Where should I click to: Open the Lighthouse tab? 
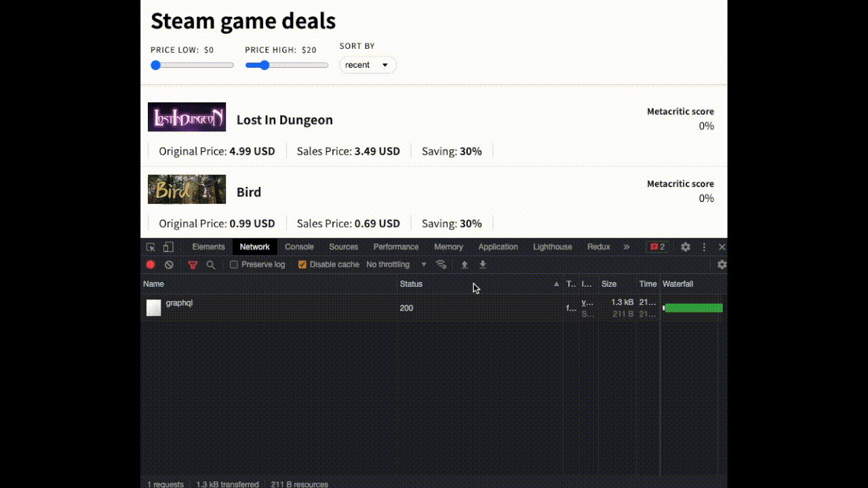click(552, 247)
